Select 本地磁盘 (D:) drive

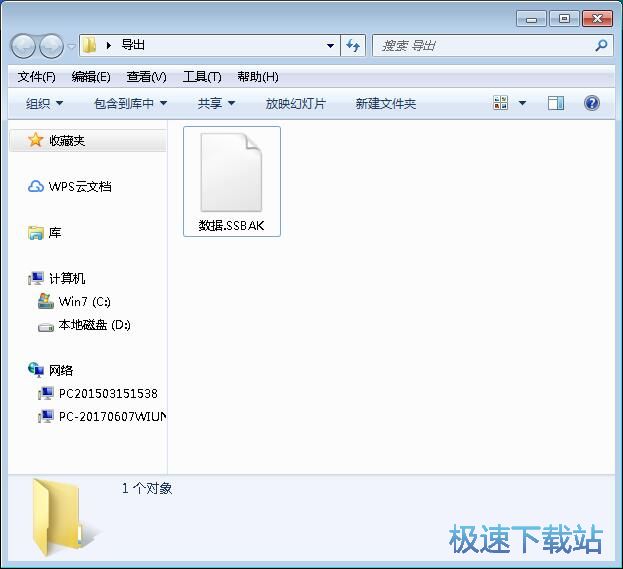pyautogui.click(x=95, y=325)
